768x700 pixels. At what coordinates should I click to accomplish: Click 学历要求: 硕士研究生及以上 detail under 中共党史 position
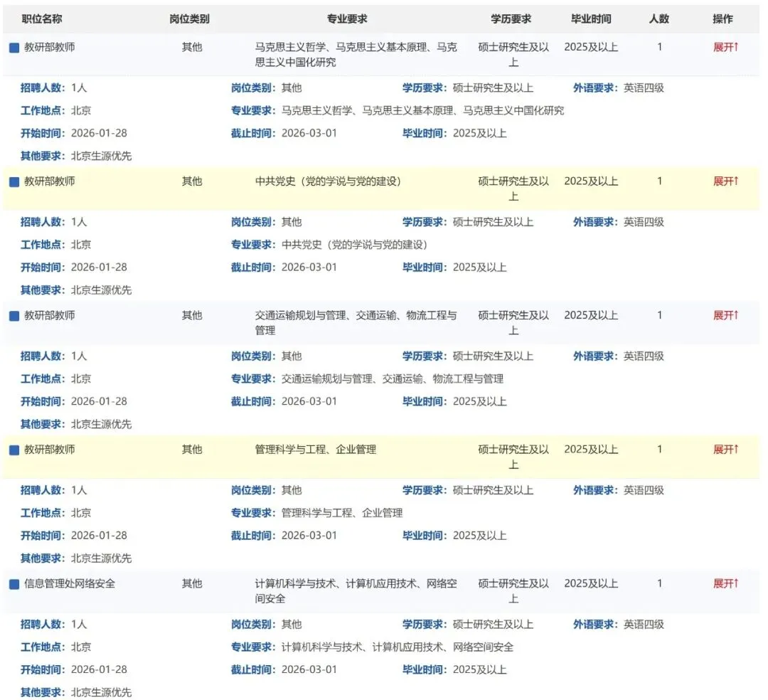pyautogui.click(x=468, y=223)
